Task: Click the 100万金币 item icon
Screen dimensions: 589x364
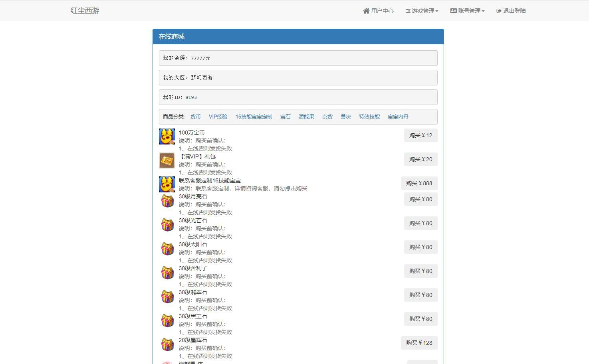Action: (x=167, y=136)
